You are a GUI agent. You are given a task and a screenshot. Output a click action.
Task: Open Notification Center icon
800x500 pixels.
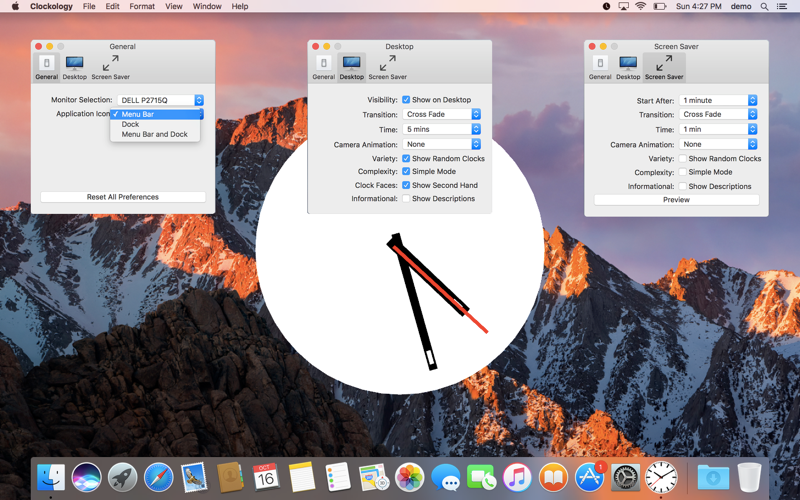pos(782,6)
